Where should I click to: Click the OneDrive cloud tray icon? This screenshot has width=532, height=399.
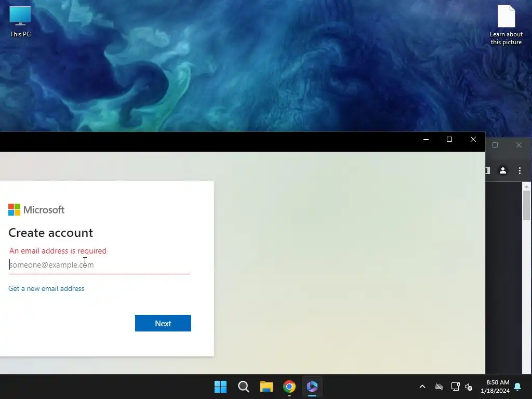click(x=439, y=387)
